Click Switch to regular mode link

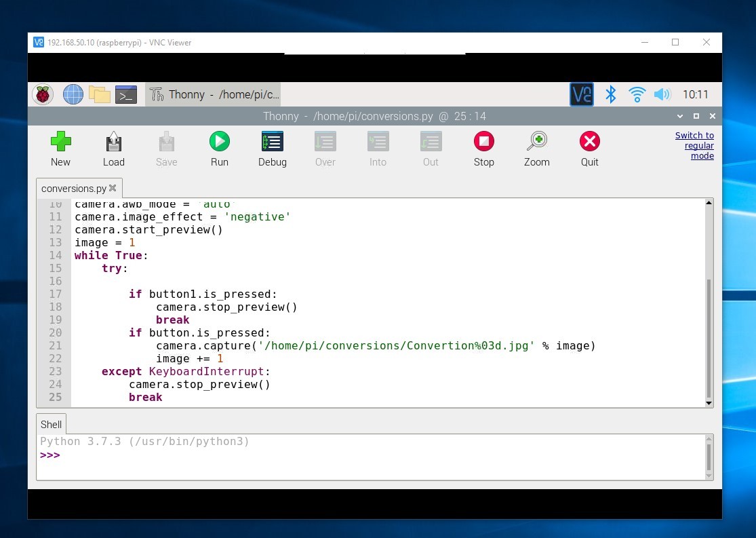(694, 146)
